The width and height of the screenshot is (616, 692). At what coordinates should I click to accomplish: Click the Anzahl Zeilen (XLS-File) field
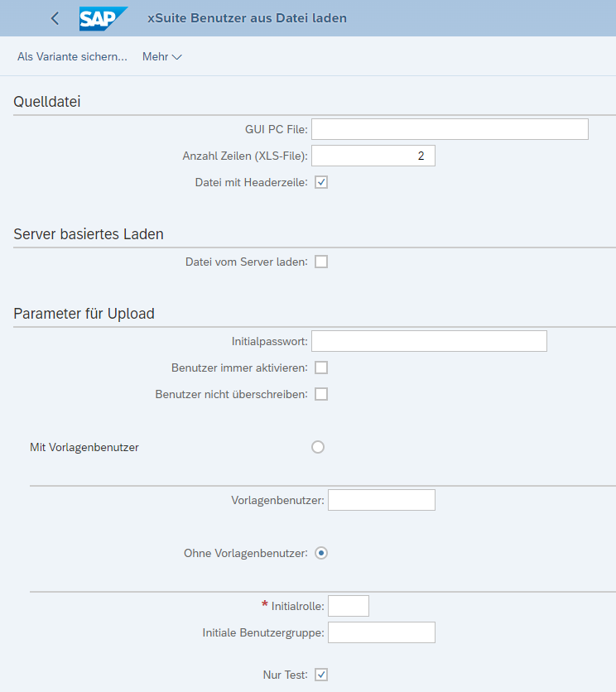coord(373,156)
